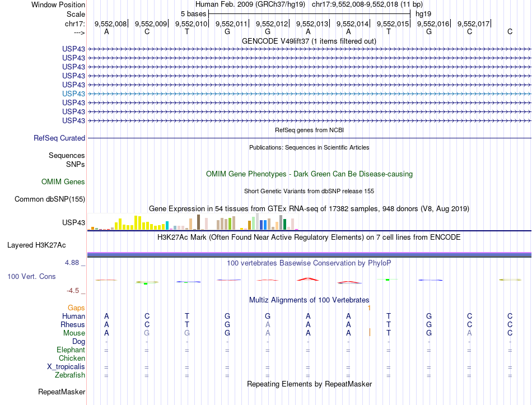Click the Elephant row alignment label
Screen dimensions: 532x405
coord(71,350)
